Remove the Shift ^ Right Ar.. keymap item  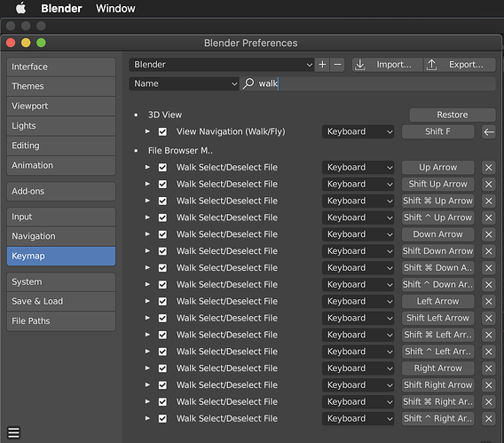[489, 418]
